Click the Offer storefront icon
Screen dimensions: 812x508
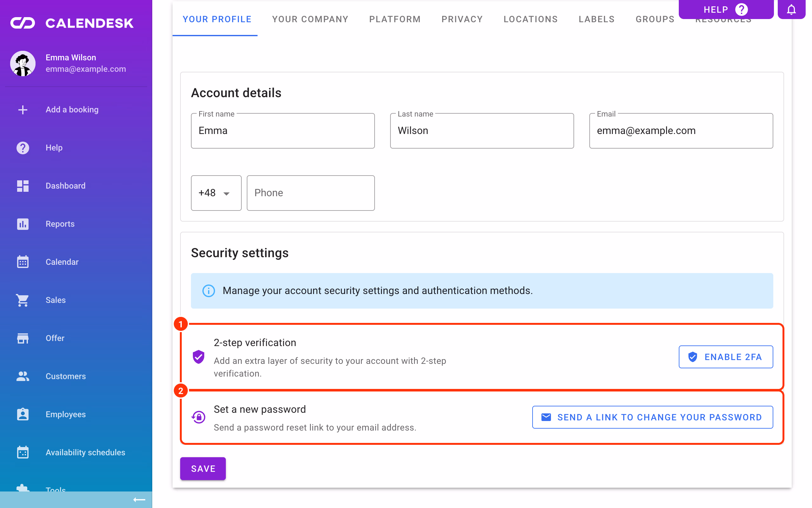pyautogui.click(x=23, y=338)
